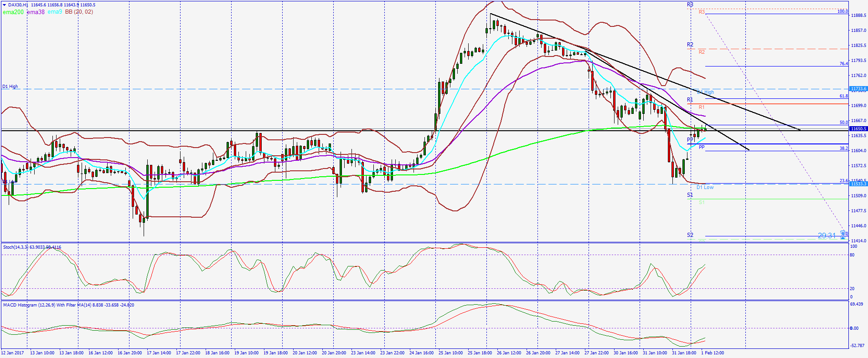Select the purple ema38 indicator label
This screenshot has height=358, width=868.
[36, 12]
